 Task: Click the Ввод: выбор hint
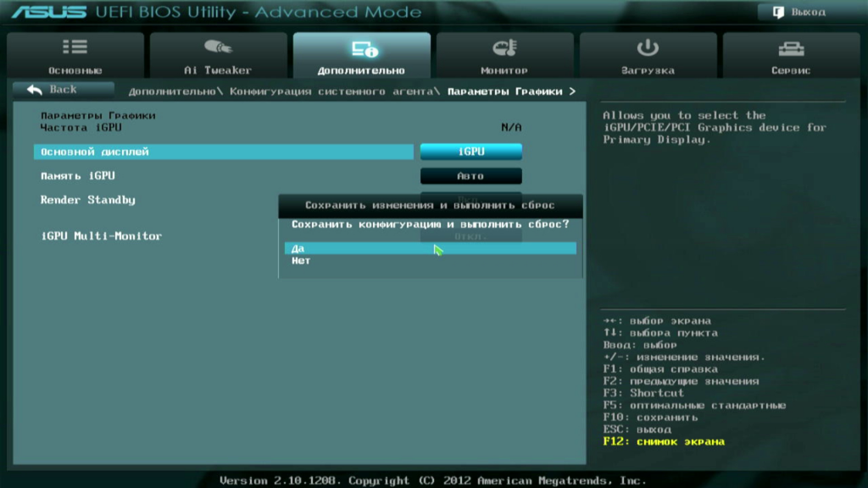pyautogui.click(x=640, y=346)
